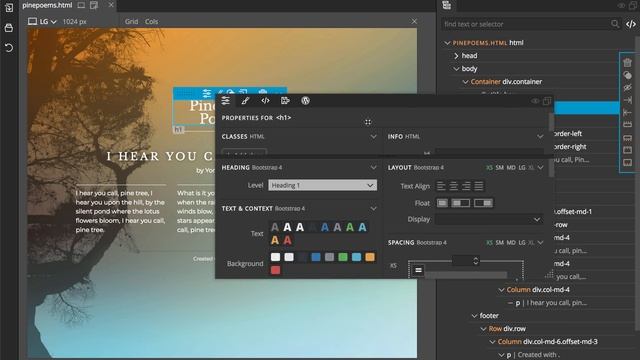The image size is (640, 360).
Task: Set Float to right option
Action: click(x=483, y=203)
